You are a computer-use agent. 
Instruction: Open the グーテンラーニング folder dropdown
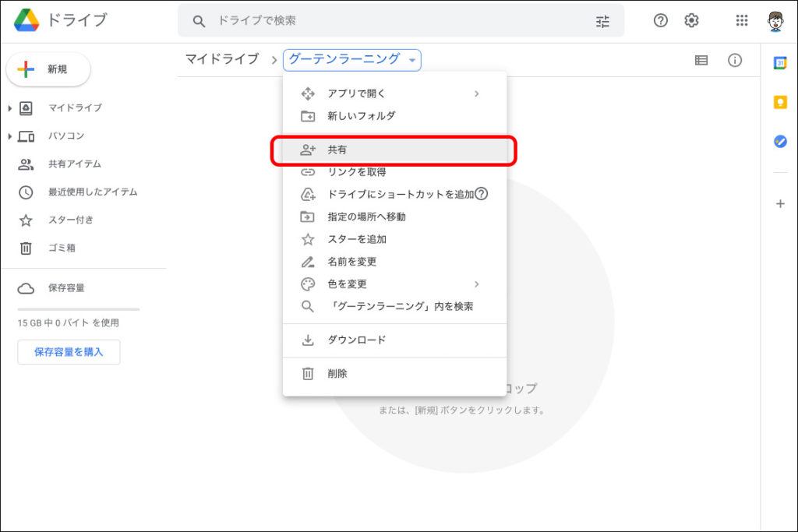[x=351, y=59]
